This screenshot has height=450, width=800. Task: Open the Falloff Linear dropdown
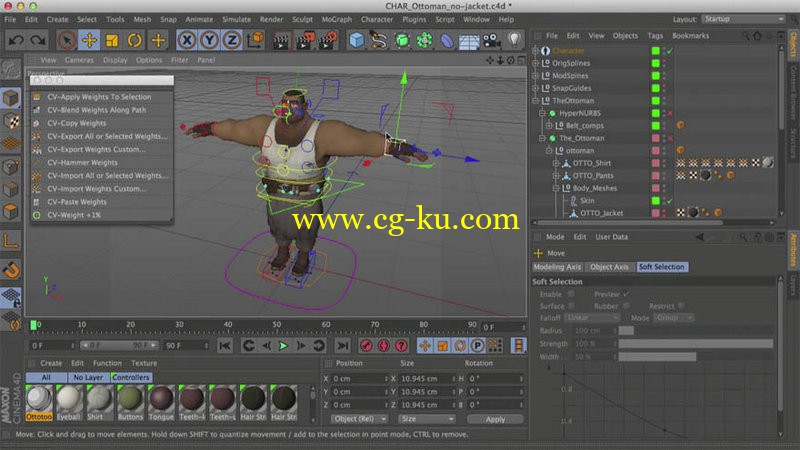tap(592, 318)
